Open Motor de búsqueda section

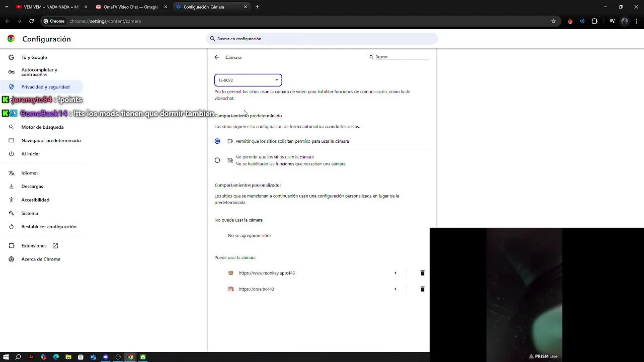click(x=41, y=127)
